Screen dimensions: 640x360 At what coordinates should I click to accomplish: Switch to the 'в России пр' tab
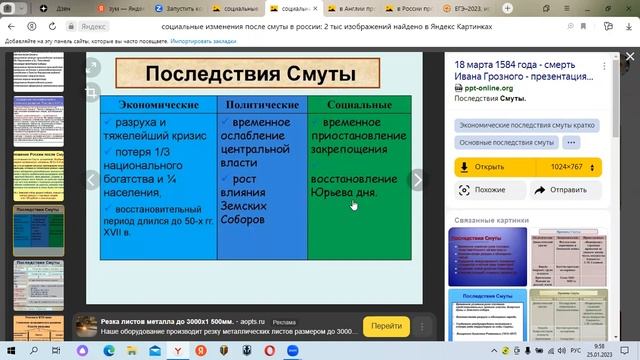tap(409, 8)
